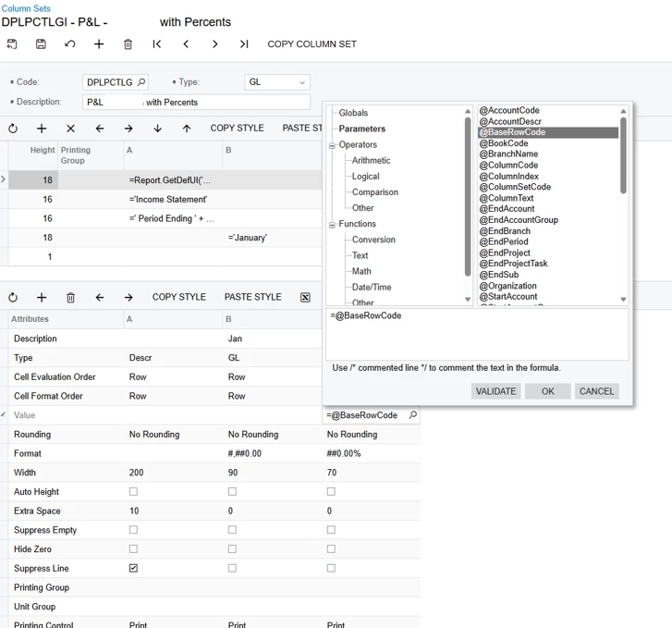This screenshot has width=672, height=628.
Task: Toggle Hide Zero for column B
Action: (x=232, y=548)
